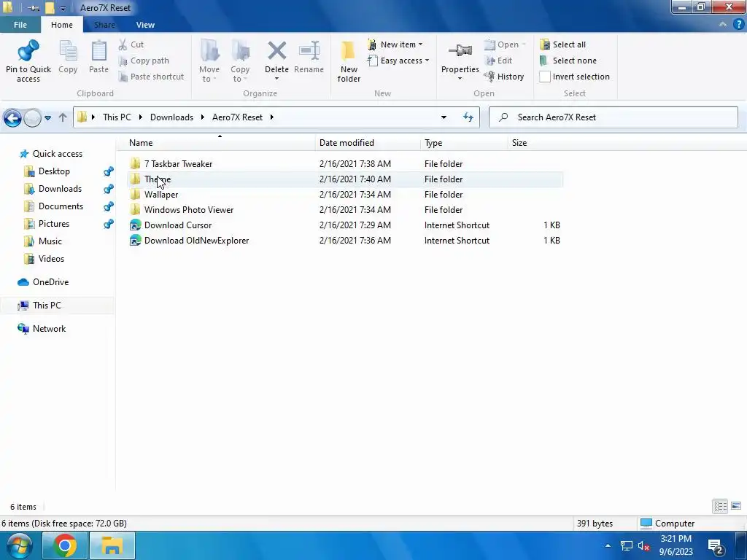Click Invert selection
747x560 pixels.
[575, 77]
